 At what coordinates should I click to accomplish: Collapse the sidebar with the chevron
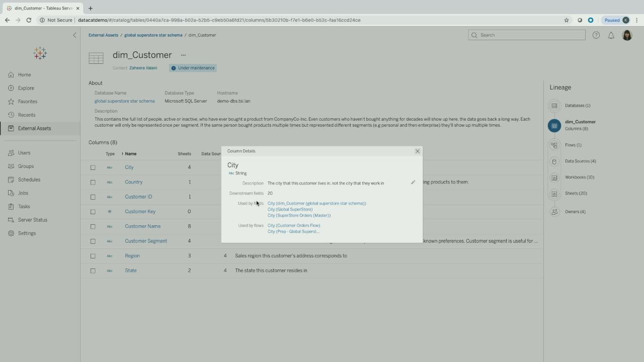pos(74,35)
